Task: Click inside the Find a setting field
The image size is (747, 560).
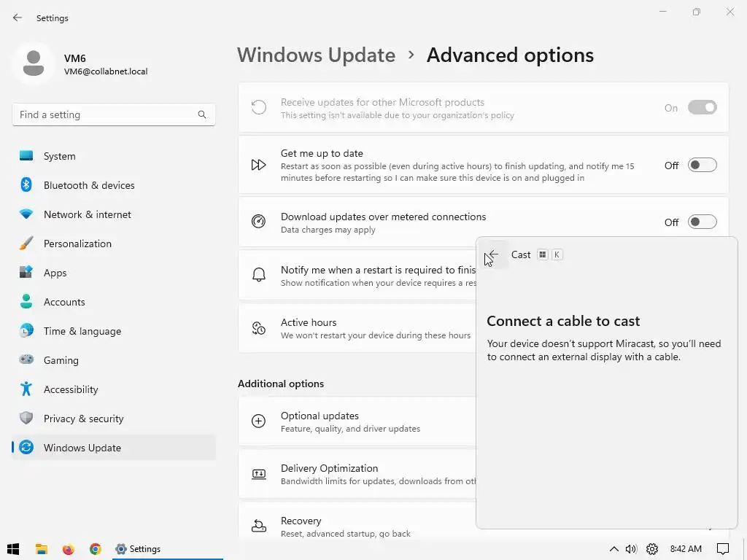Action: point(113,114)
